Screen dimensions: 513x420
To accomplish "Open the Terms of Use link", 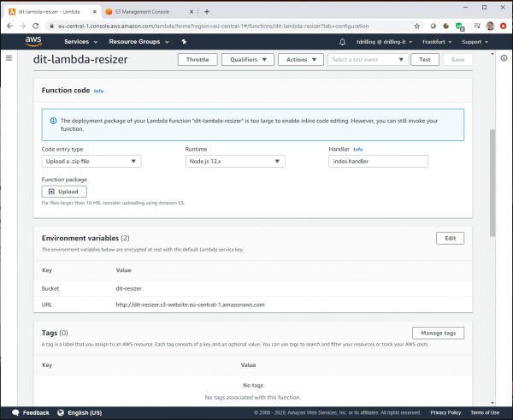I will coord(485,413).
